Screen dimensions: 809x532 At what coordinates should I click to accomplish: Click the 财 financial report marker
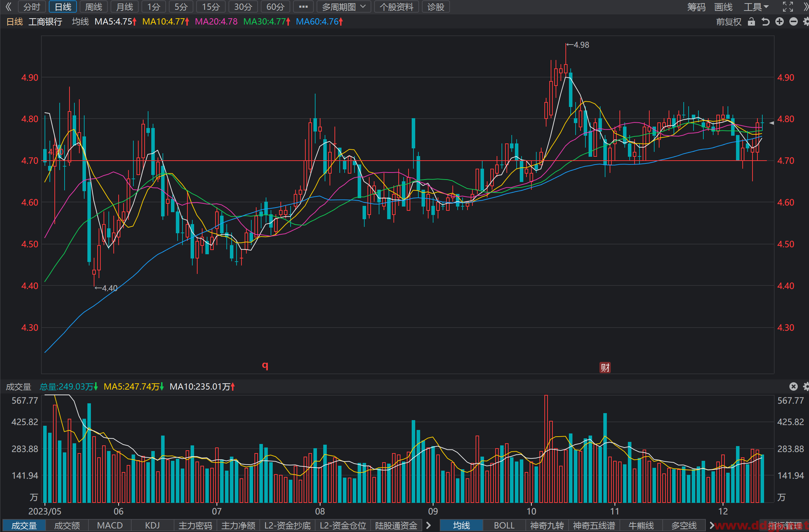[605, 368]
